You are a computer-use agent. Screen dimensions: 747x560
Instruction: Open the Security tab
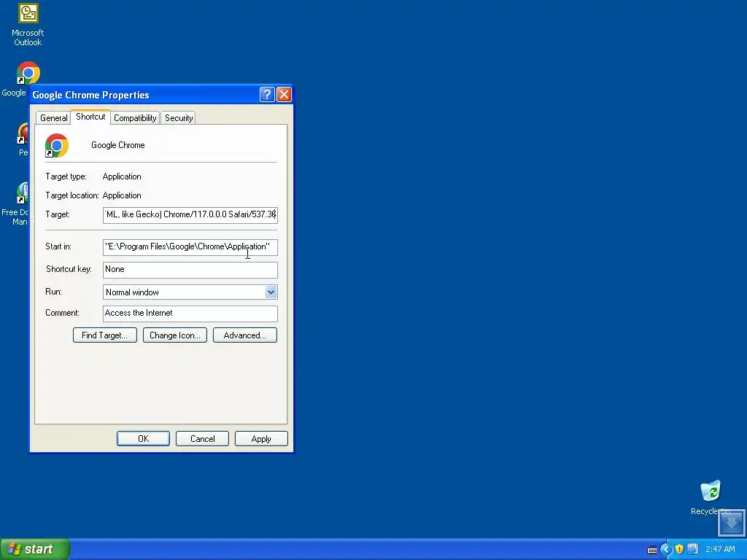tap(179, 118)
